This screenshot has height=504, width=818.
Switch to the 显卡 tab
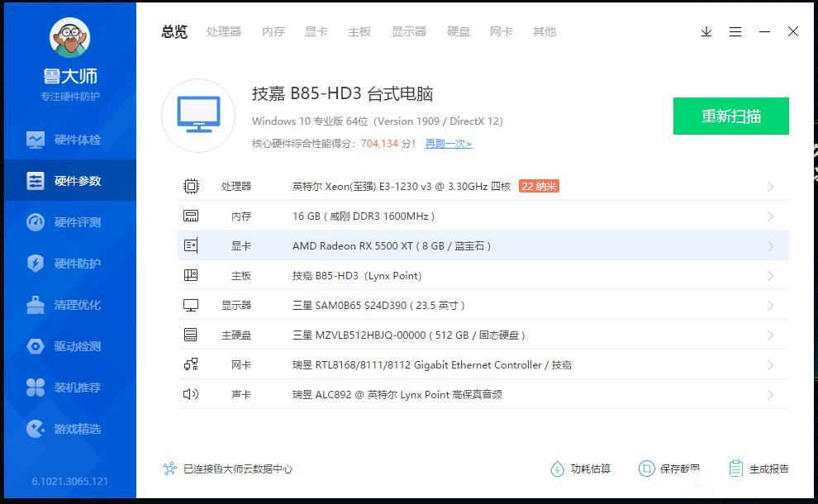(x=316, y=32)
